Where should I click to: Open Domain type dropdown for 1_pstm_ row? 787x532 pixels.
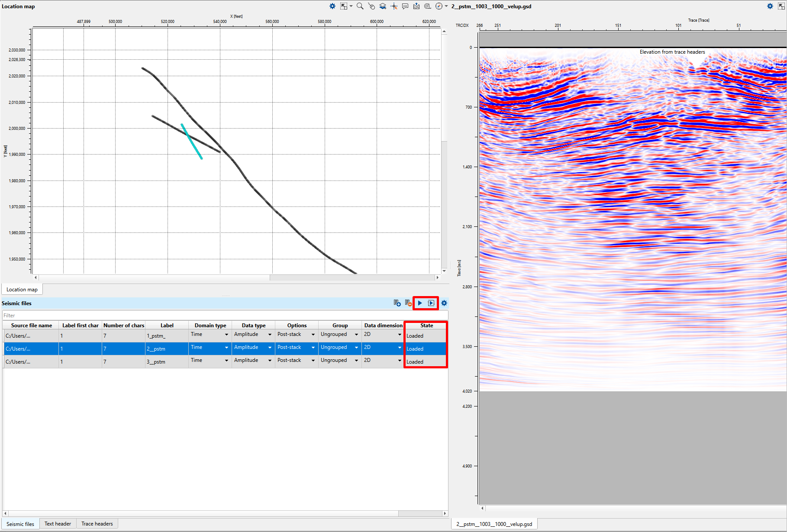pos(226,334)
